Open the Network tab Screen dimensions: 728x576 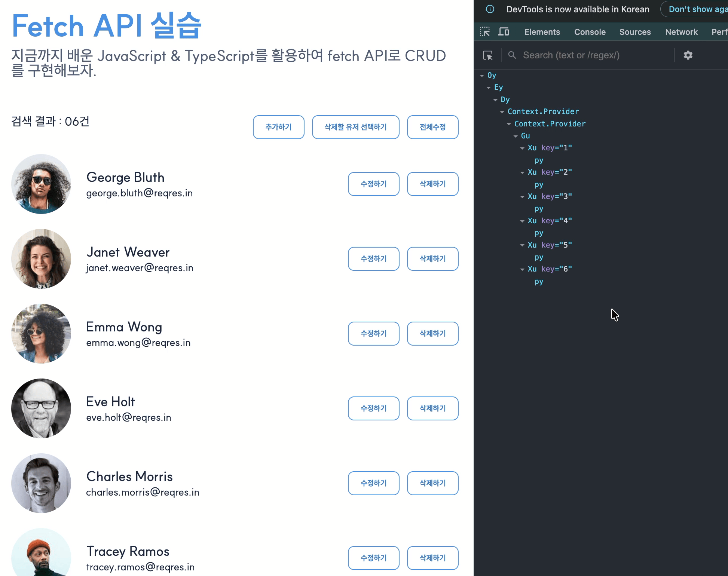coord(681,32)
